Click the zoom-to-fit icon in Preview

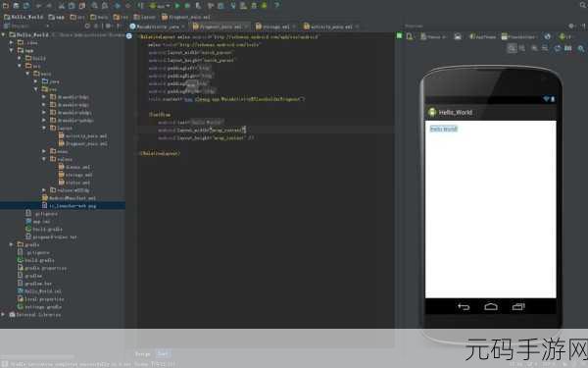point(512,48)
